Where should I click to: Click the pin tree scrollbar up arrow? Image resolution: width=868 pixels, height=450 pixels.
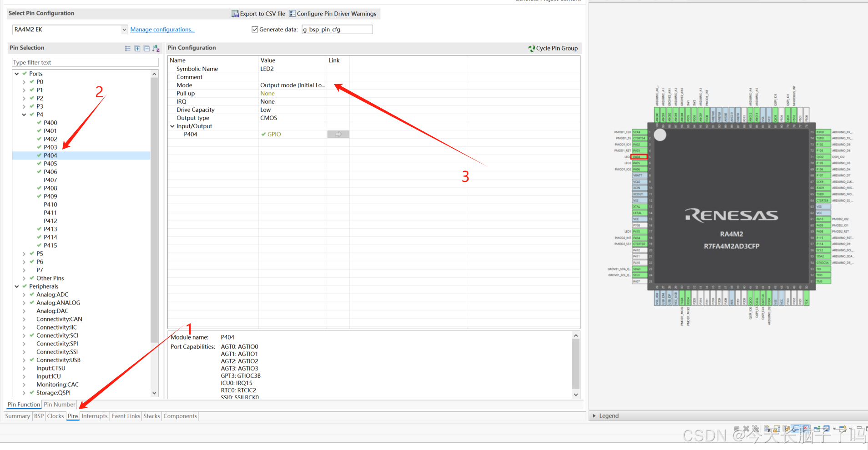[154, 74]
